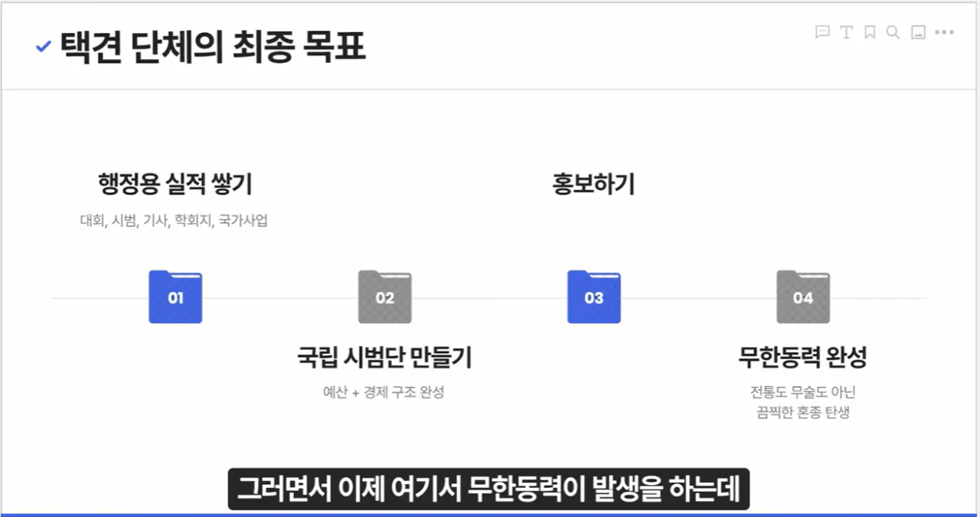The width and height of the screenshot is (980, 517).
Task: Select the heading 국립 시범단 만들기
Action: [x=384, y=357]
